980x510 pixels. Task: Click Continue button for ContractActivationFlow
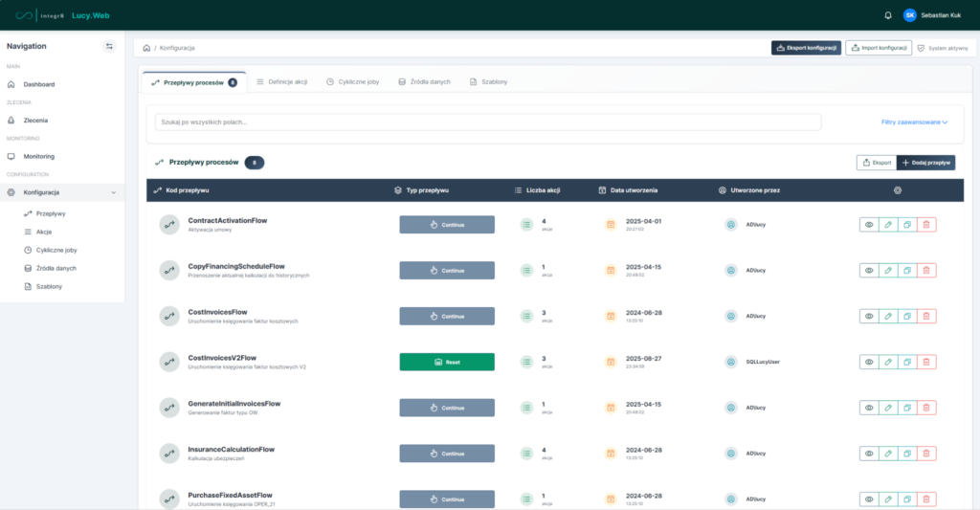click(447, 224)
